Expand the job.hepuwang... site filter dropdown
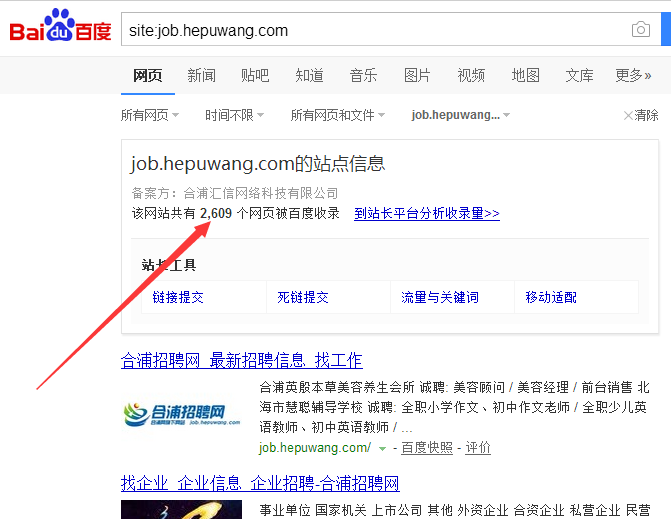 coord(461,115)
